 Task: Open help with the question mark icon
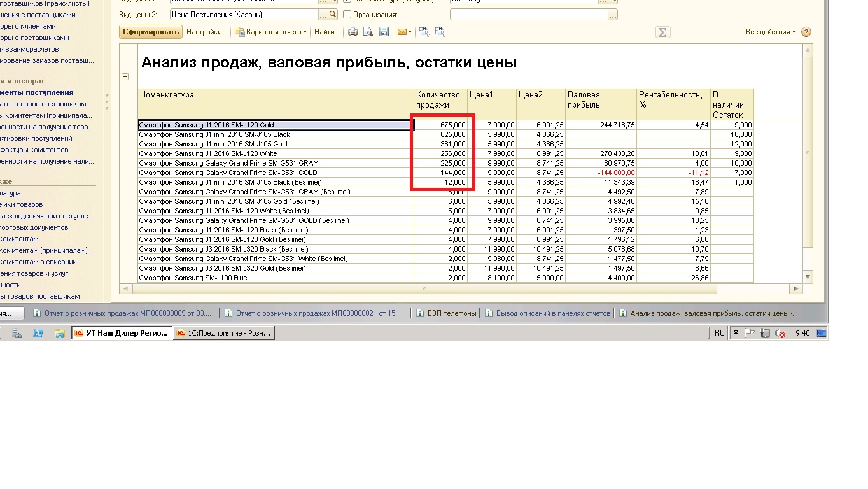(806, 32)
